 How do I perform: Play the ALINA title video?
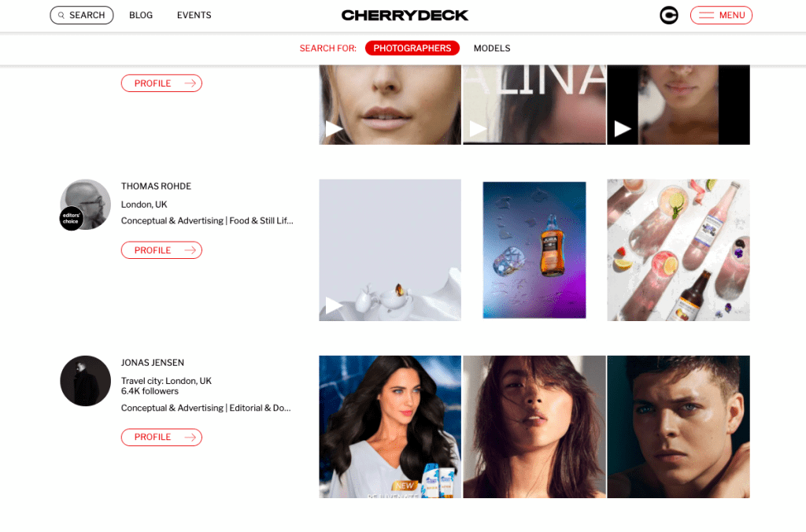coord(534,105)
